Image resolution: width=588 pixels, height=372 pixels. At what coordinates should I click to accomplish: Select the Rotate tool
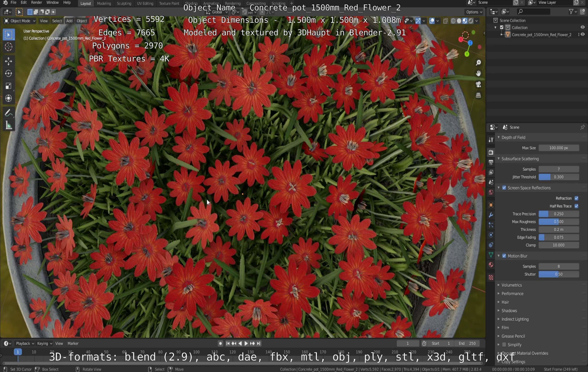[x=9, y=74]
